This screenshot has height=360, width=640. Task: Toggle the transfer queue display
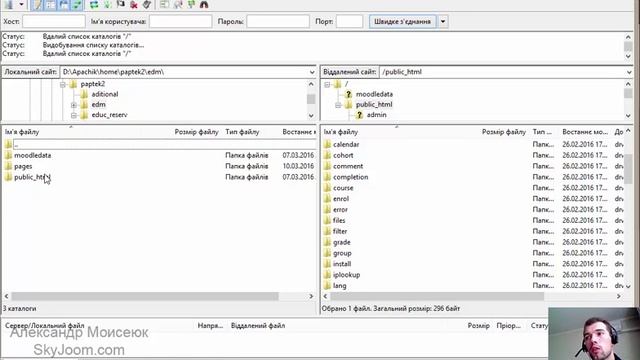(77, 4)
